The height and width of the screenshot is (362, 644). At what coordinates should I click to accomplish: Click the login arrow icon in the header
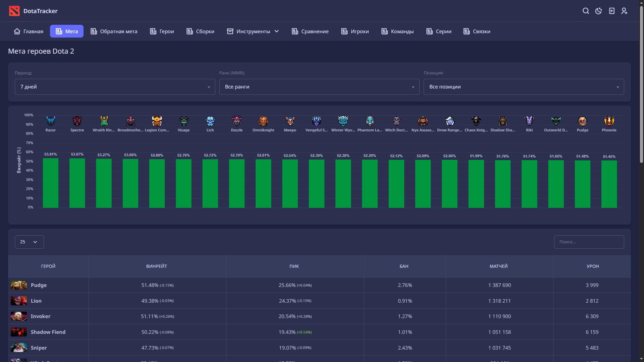click(x=611, y=11)
